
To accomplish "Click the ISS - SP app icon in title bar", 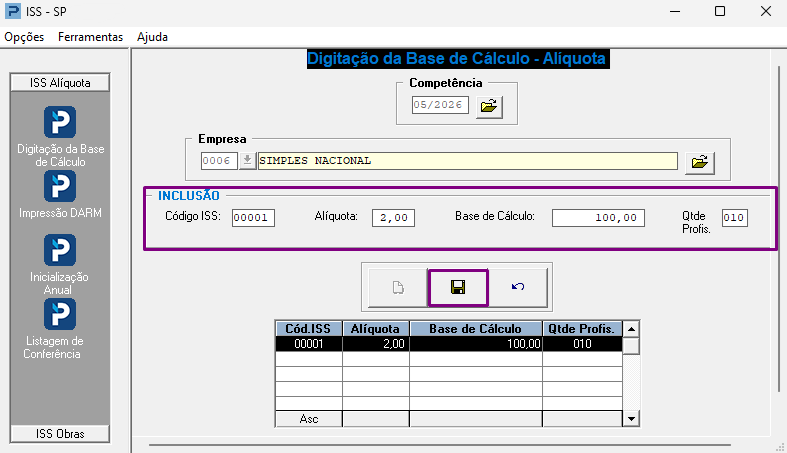I will click(x=13, y=11).
